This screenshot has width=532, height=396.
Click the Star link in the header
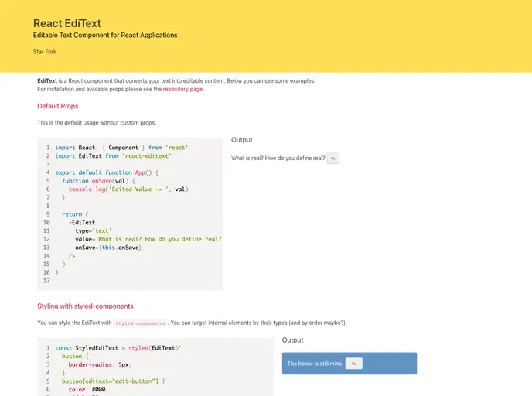click(x=38, y=52)
